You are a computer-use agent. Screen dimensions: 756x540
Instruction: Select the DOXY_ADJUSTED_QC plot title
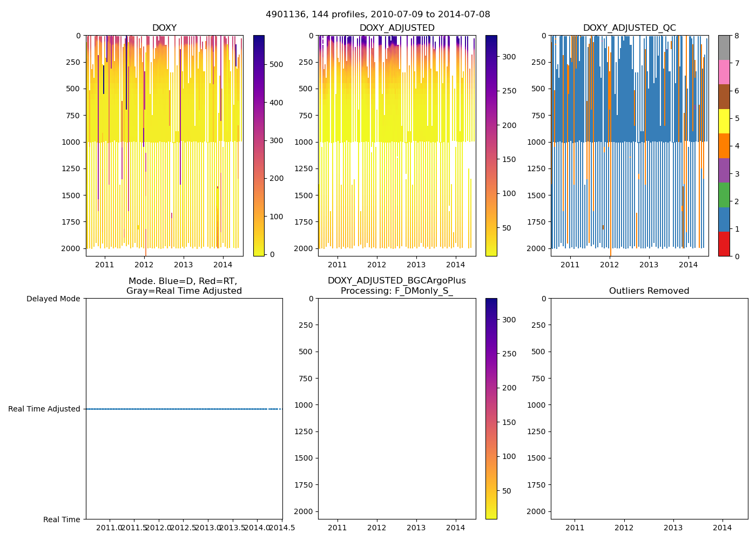pyautogui.click(x=629, y=28)
